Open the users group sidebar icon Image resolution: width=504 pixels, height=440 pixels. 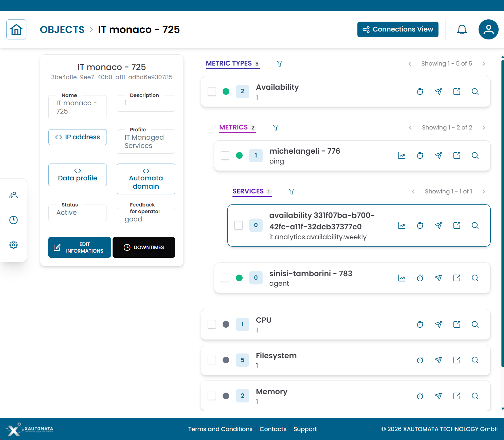coord(13,195)
